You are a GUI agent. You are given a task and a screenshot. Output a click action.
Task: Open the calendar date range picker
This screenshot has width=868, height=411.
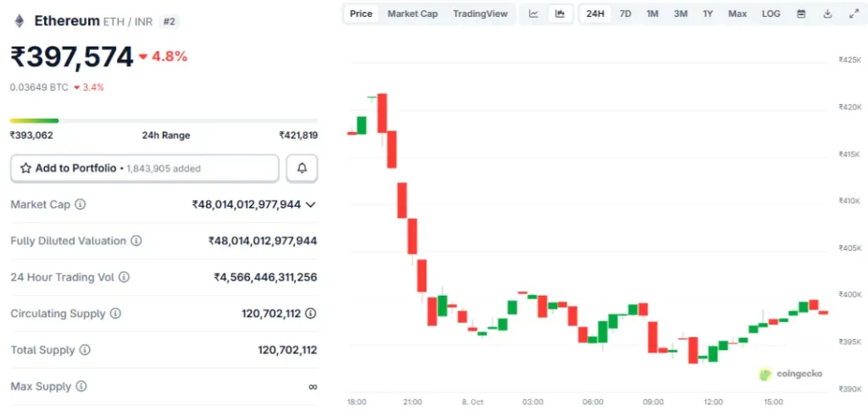801,14
